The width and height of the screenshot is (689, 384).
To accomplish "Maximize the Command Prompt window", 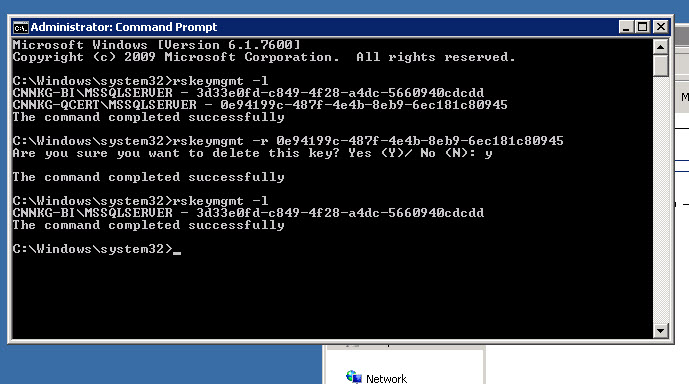I will click(x=642, y=27).
